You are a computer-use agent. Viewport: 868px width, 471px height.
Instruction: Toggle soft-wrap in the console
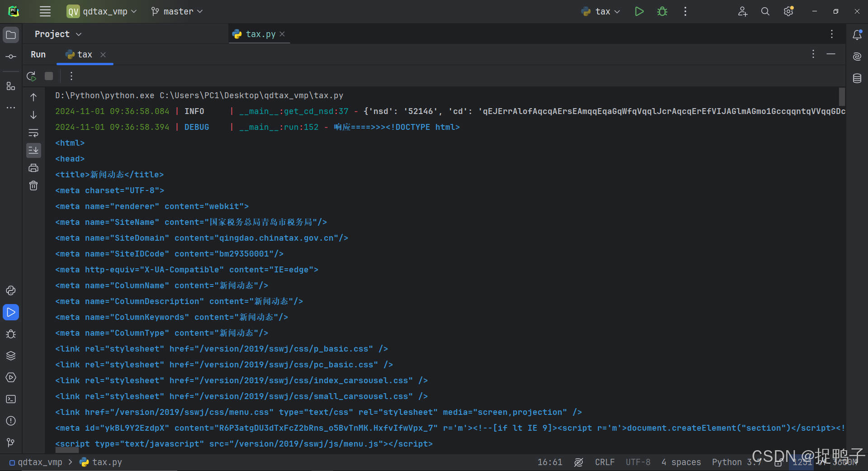coord(33,133)
